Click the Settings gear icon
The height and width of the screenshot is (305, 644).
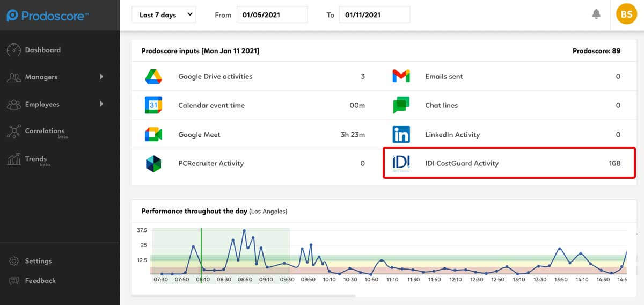[x=14, y=261]
